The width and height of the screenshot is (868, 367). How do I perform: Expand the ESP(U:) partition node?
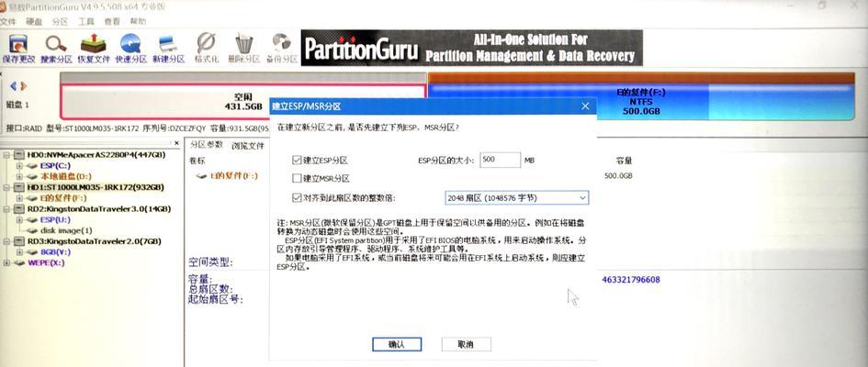(x=20, y=220)
